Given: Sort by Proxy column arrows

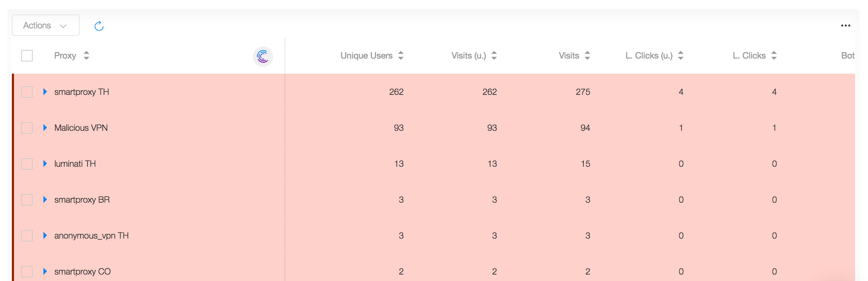Looking at the screenshot, I should click(x=86, y=56).
